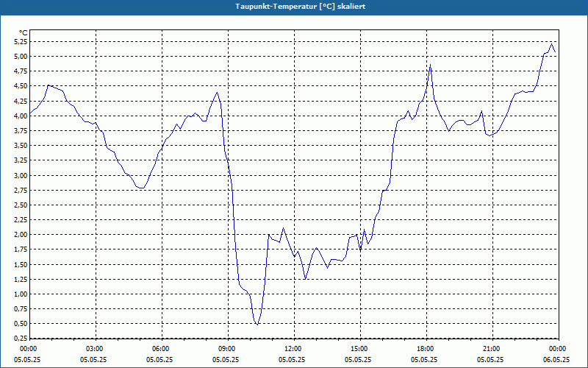
Task: Select the 1,50 y-axis value
Action: [x=20, y=265]
